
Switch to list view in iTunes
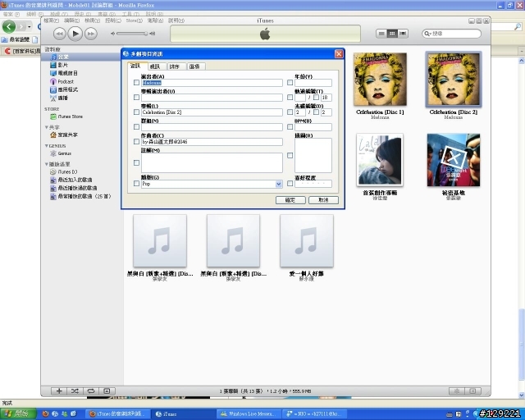click(x=381, y=34)
